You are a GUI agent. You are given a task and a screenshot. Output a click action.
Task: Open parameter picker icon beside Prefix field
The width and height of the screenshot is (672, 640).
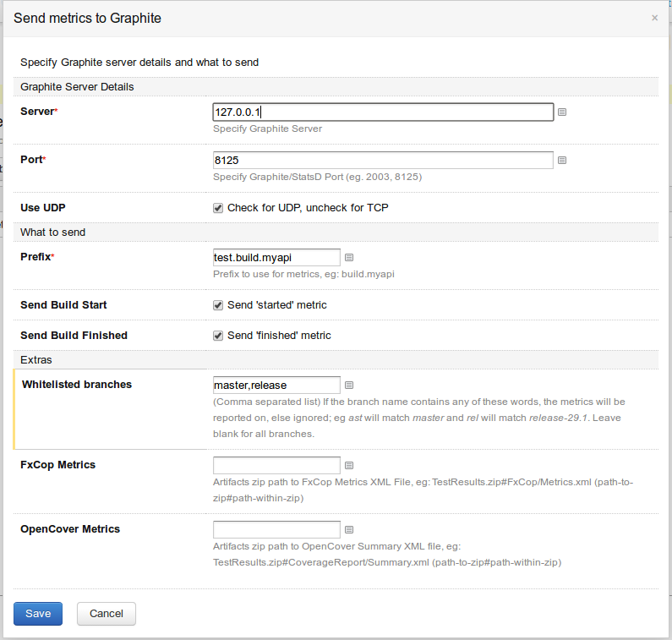(x=349, y=257)
